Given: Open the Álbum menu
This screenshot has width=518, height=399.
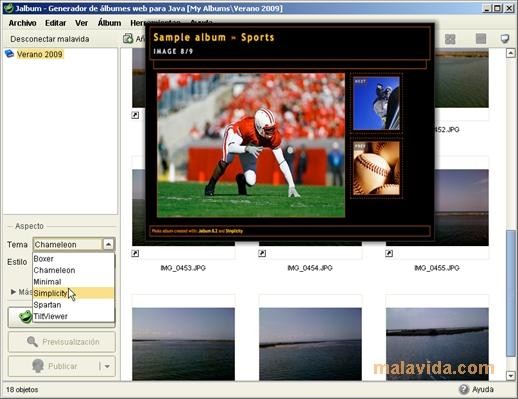Looking at the screenshot, I should coord(109,23).
